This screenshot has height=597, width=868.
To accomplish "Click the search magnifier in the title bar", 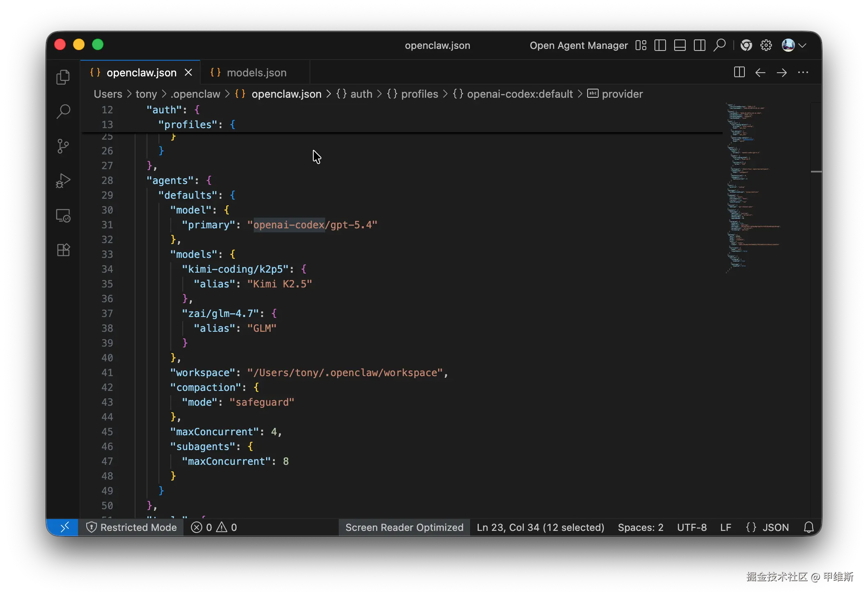I will tap(719, 45).
